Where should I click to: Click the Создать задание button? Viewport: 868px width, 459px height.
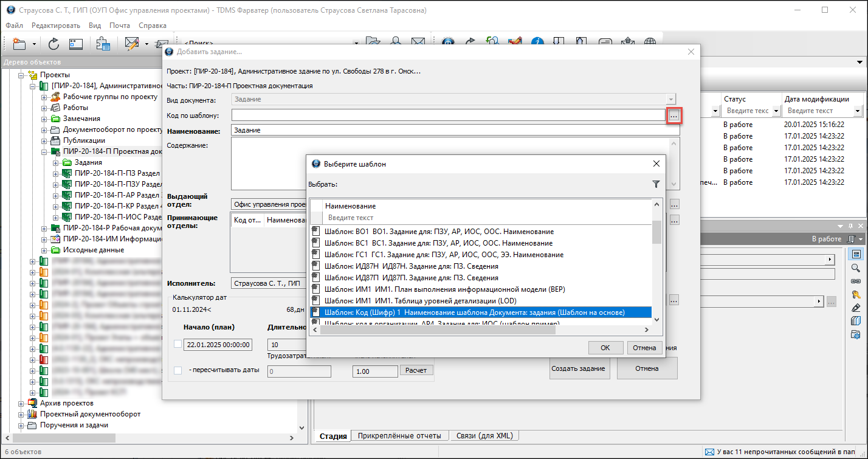tap(578, 368)
